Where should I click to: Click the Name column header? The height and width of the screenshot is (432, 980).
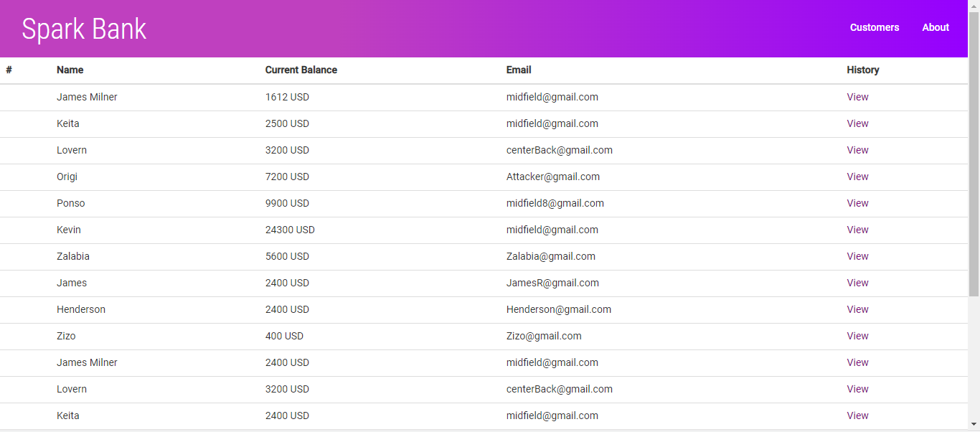click(x=70, y=70)
